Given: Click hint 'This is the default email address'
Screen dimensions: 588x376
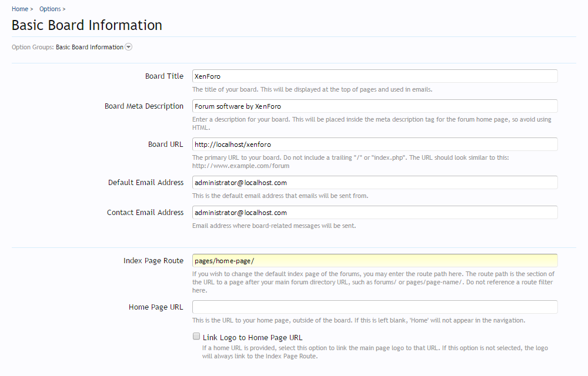Looking at the screenshot, I should click(280, 196).
